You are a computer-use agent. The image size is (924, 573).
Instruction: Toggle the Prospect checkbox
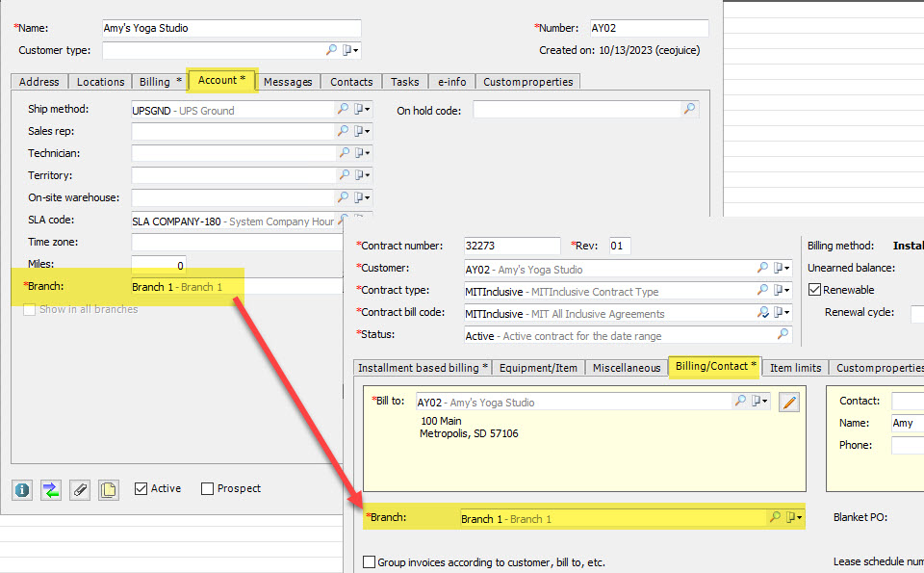(x=208, y=488)
